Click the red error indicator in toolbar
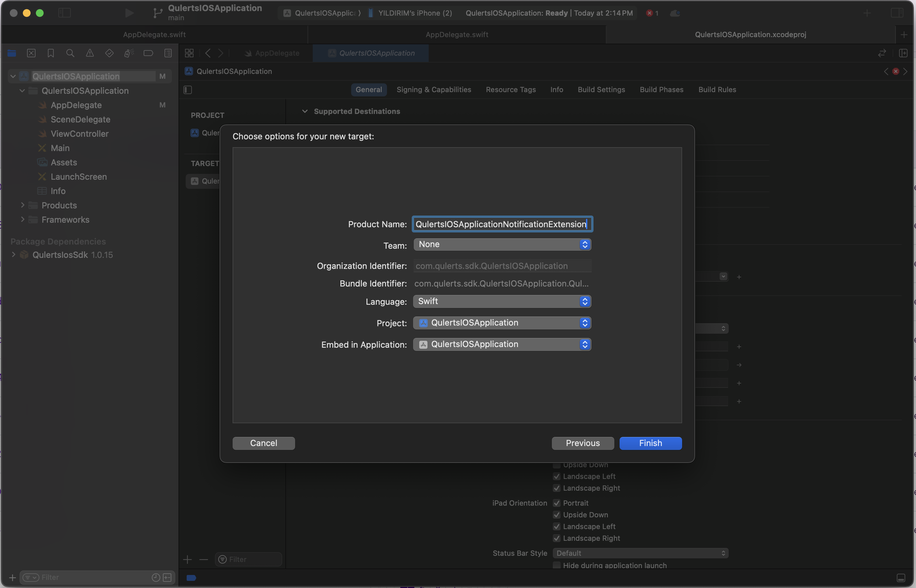916x588 pixels. point(652,13)
